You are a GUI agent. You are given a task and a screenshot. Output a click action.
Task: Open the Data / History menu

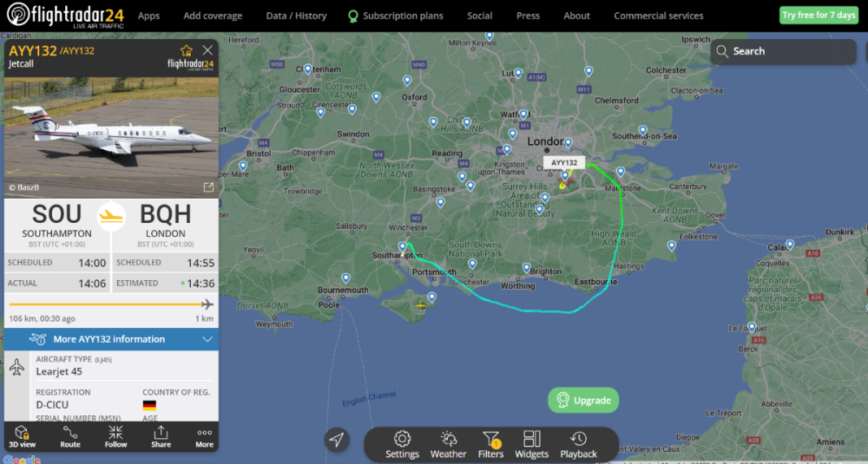point(296,16)
